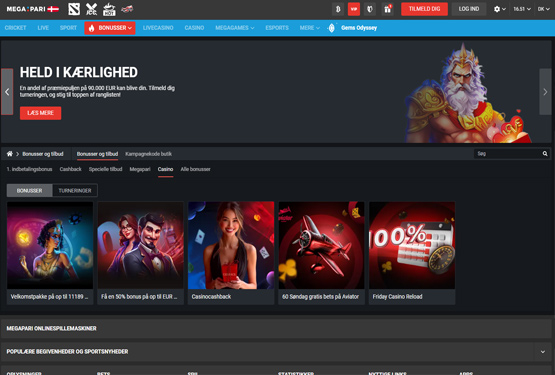
Task: Click the Held i kærlighed banner title
Action: point(79,72)
